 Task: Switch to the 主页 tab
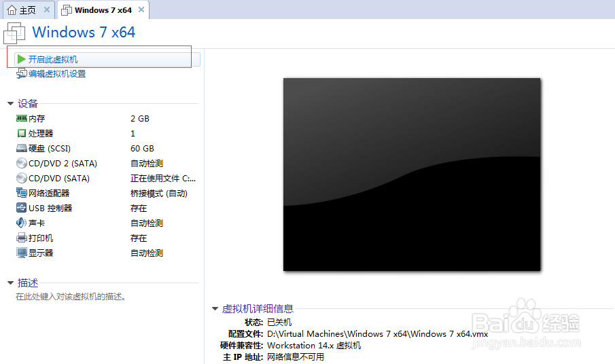[28, 10]
